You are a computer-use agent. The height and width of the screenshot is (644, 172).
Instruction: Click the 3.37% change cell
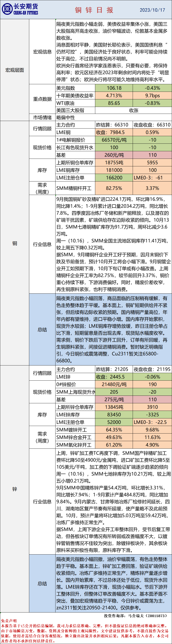pyautogui.click(x=152, y=188)
